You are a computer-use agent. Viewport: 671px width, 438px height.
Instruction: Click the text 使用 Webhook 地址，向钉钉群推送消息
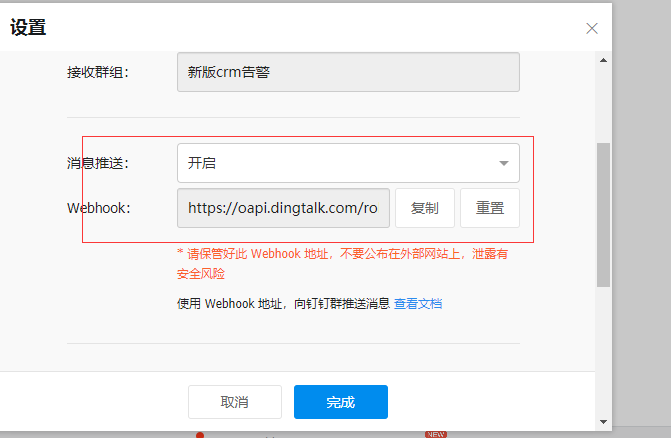pyautogui.click(x=283, y=304)
